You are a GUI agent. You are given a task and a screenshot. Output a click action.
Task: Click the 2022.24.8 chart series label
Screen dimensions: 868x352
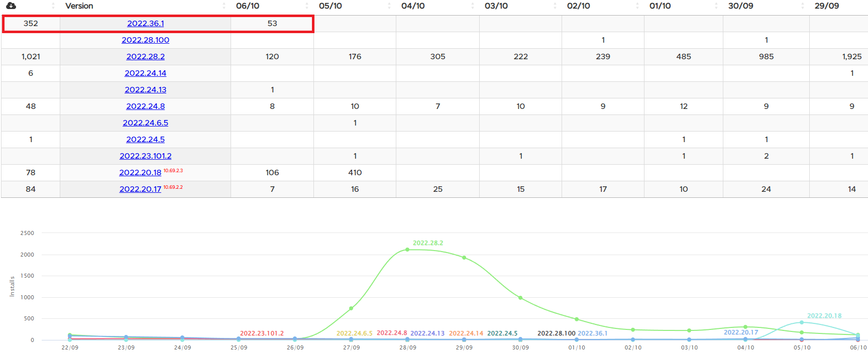click(392, 333)
